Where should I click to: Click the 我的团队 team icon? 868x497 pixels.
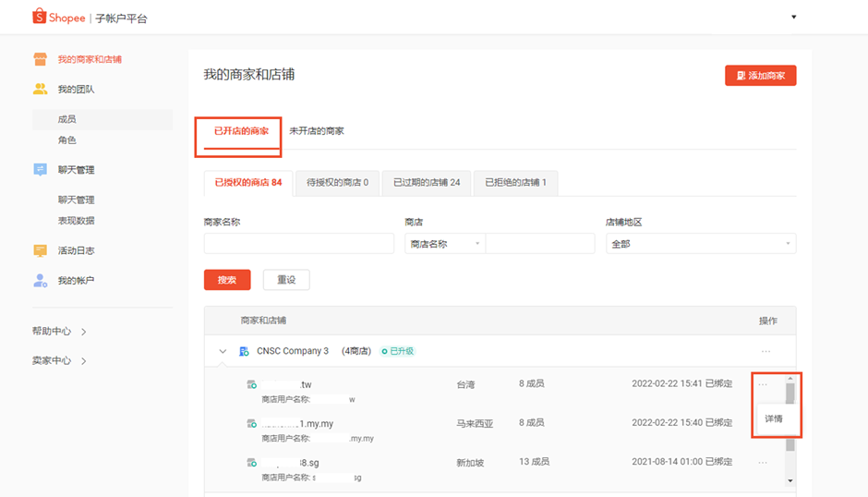40,90
